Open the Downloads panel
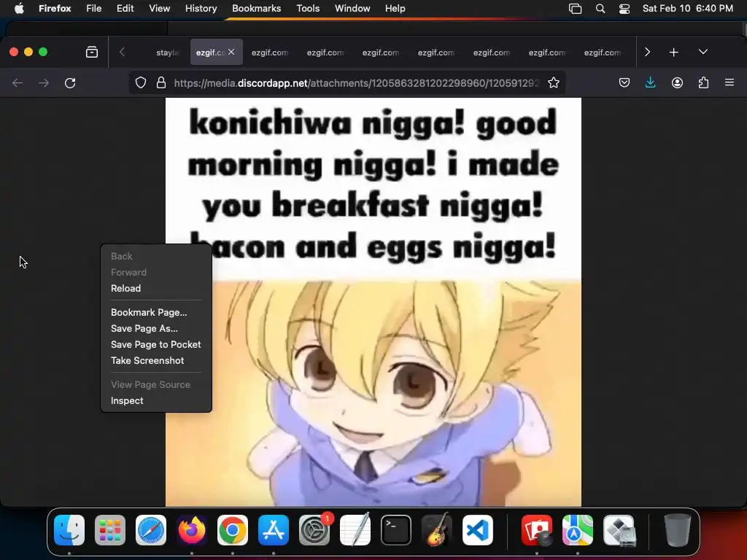Image resolution: width=747 pixels, height=560 pixels. point(650,83)
